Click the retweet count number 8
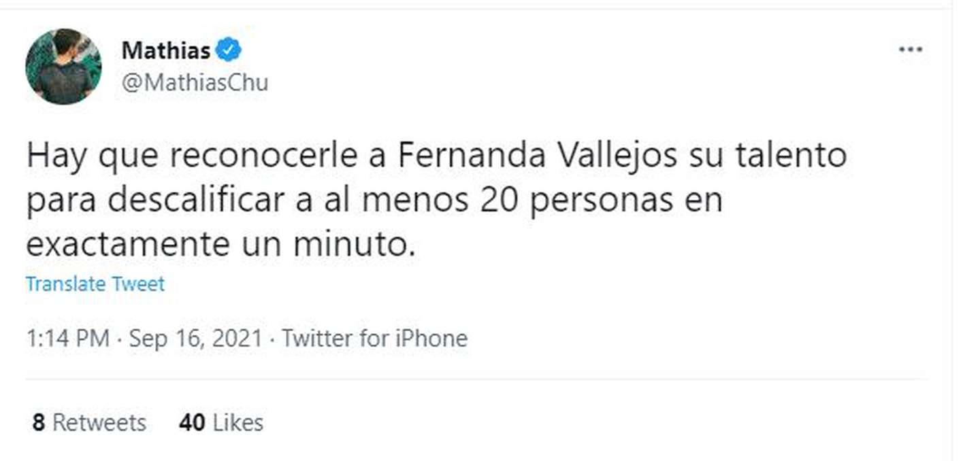Screen dimensions: 980x461 click(x=39, y=422)
